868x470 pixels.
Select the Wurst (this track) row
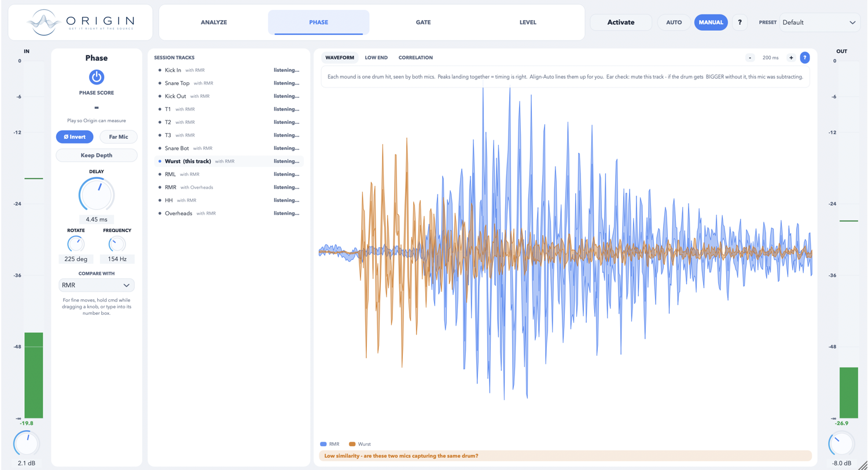229,161
